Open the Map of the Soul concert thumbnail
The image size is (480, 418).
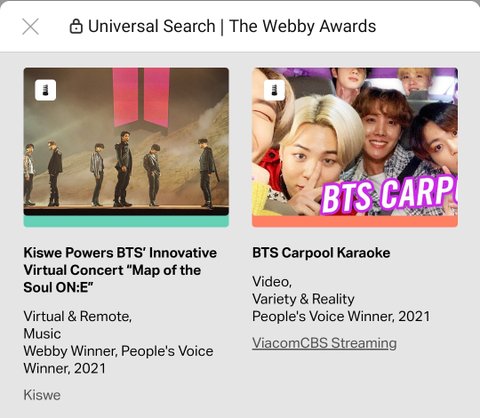(x=126, y=142)
